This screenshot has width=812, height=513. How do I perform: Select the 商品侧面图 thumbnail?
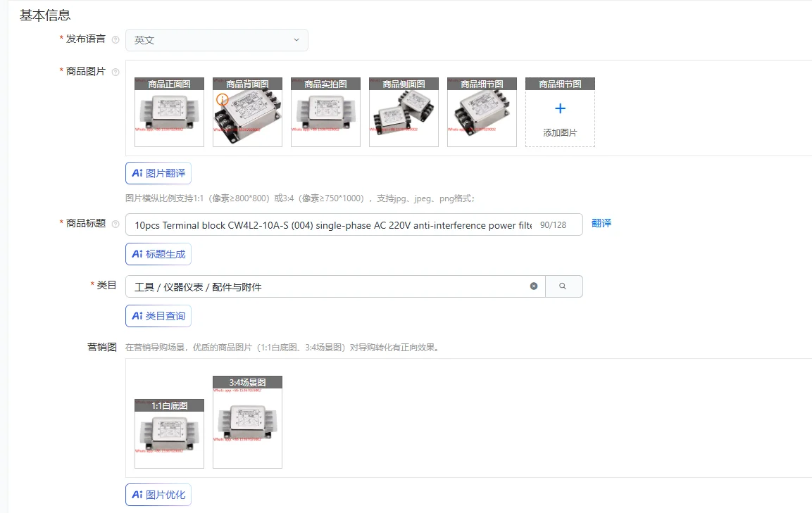pos(404,112)
